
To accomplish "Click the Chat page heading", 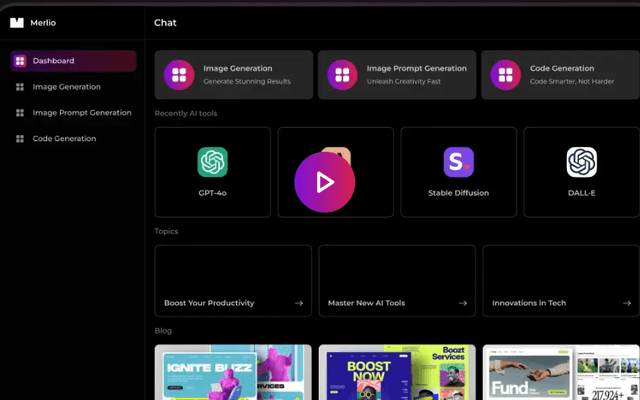I will point(165,23).
